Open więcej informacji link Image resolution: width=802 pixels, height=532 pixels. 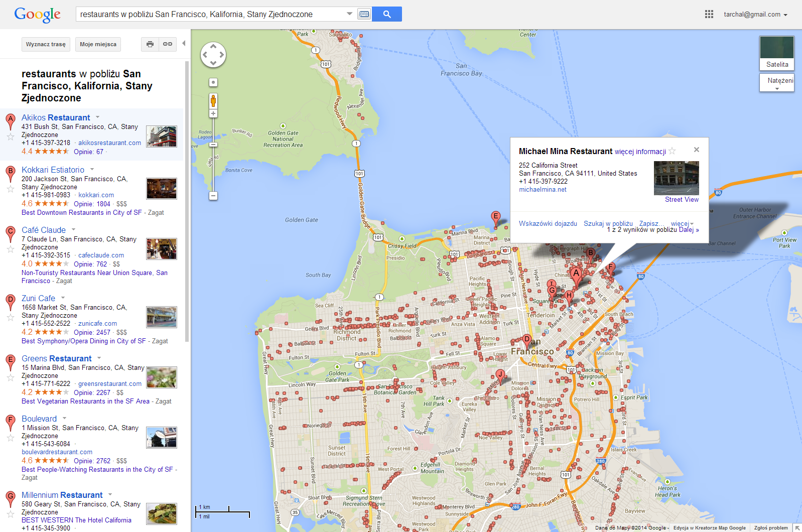pos(640,152)
